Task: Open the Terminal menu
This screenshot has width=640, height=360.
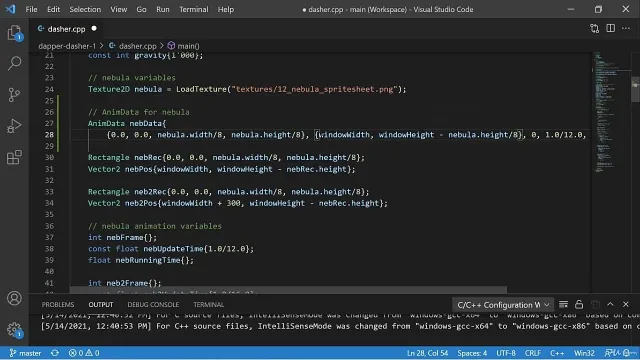Action: click(x=194, y=9)
